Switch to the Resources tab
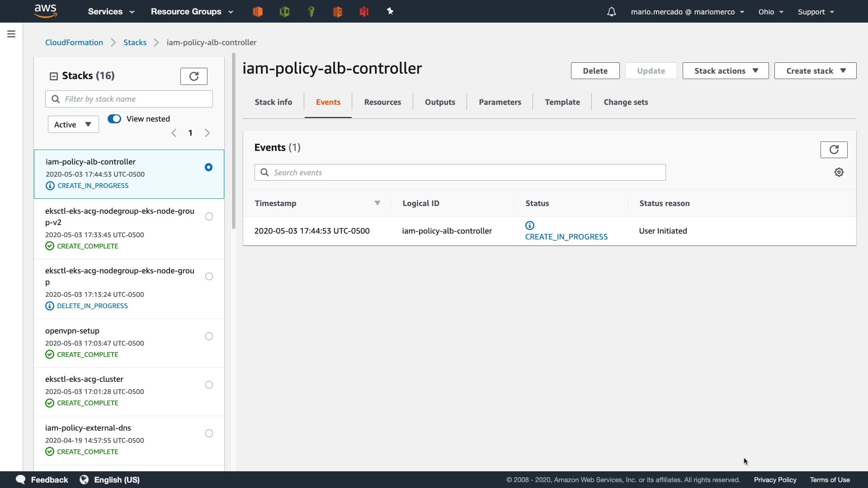This screenshot has height=488, width=868. [x=382, y=102]
